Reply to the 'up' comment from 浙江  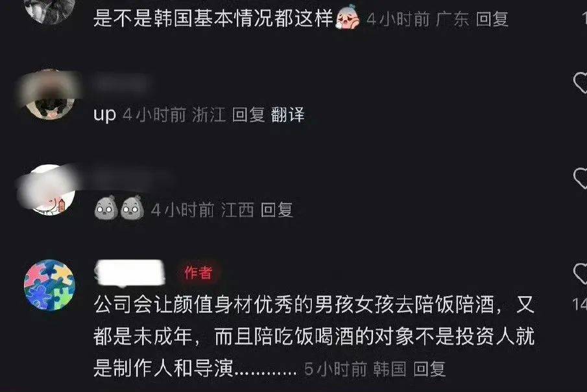point(248,115)
